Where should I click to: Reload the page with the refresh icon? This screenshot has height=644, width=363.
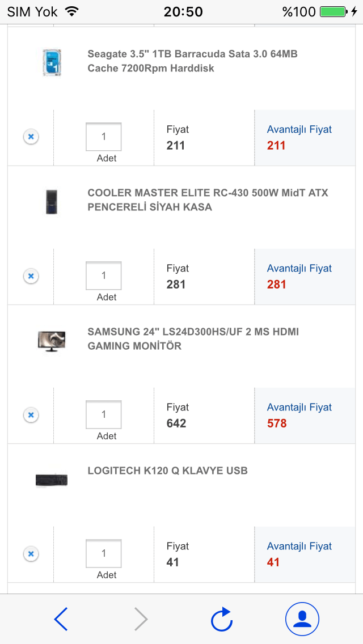pyautogui.click(x=222, y=618)
